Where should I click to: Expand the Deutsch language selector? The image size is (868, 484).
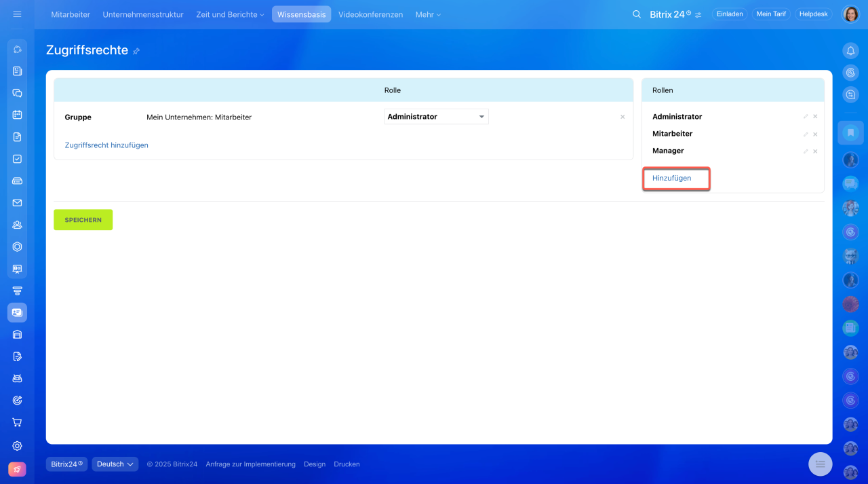115,464
